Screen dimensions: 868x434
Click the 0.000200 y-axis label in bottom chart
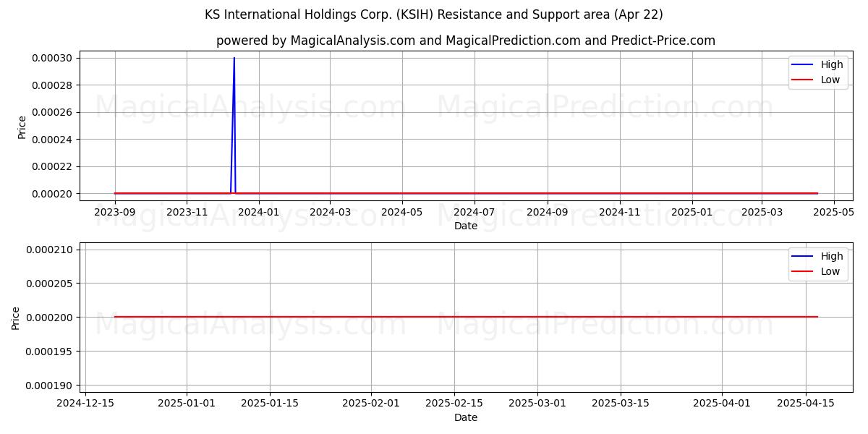50,318
